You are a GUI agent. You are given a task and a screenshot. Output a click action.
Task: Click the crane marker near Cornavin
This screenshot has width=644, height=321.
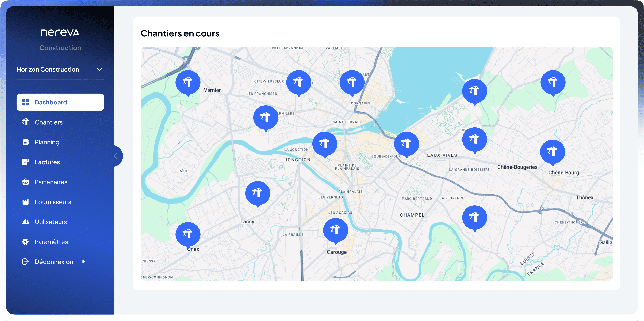pyautogui.click(x=352, y=82)
